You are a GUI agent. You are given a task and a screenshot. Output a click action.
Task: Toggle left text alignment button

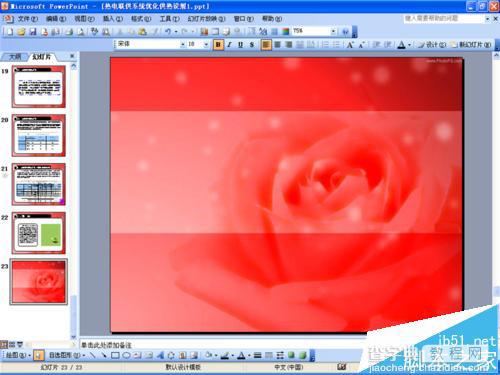pos(266,44)
